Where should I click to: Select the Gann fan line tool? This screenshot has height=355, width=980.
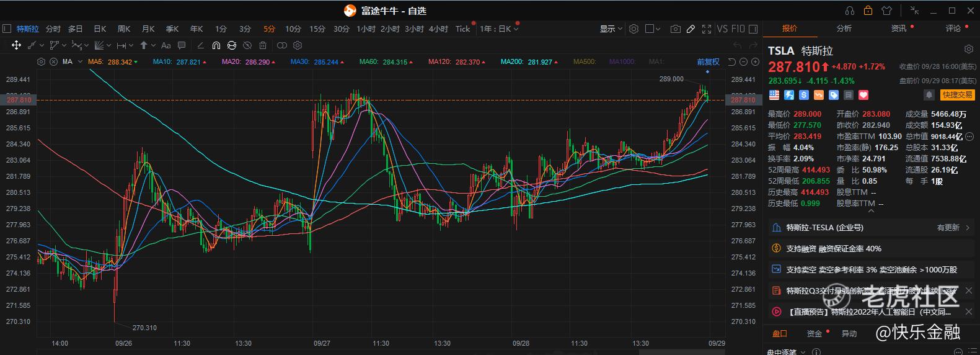99,45
